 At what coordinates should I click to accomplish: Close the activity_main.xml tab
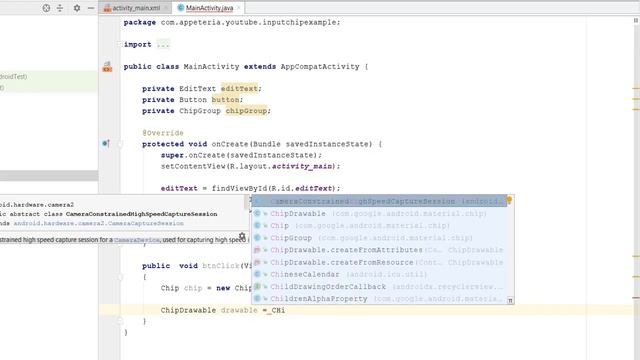[x=166, y=8]
